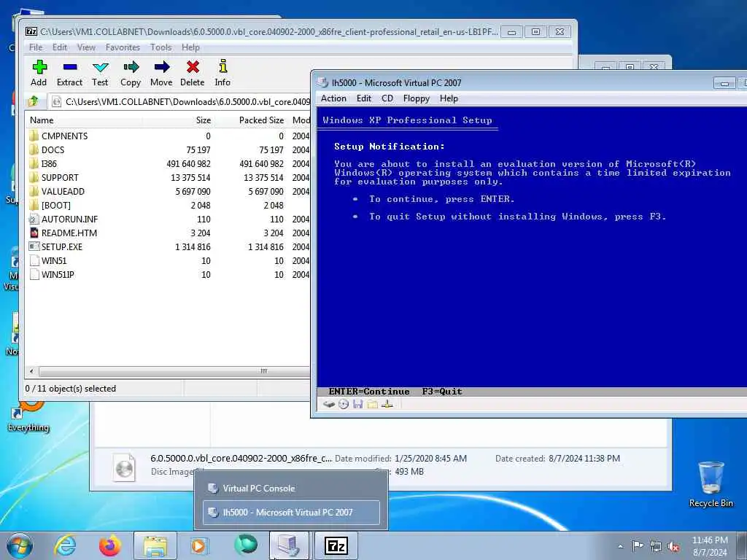Select the CMPNENTS folder row

[169, 136]
